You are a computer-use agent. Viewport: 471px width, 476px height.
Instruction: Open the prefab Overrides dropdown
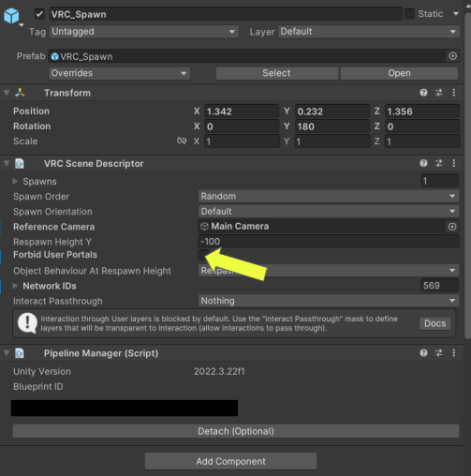tap(119, 73)
